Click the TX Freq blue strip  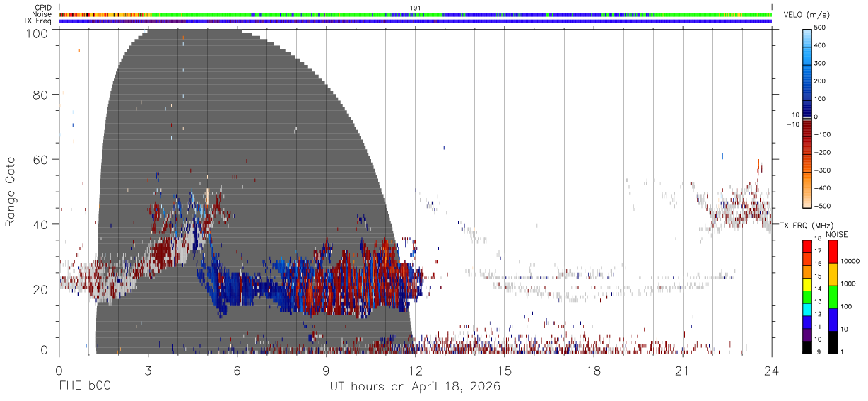[x=416, y=21]
